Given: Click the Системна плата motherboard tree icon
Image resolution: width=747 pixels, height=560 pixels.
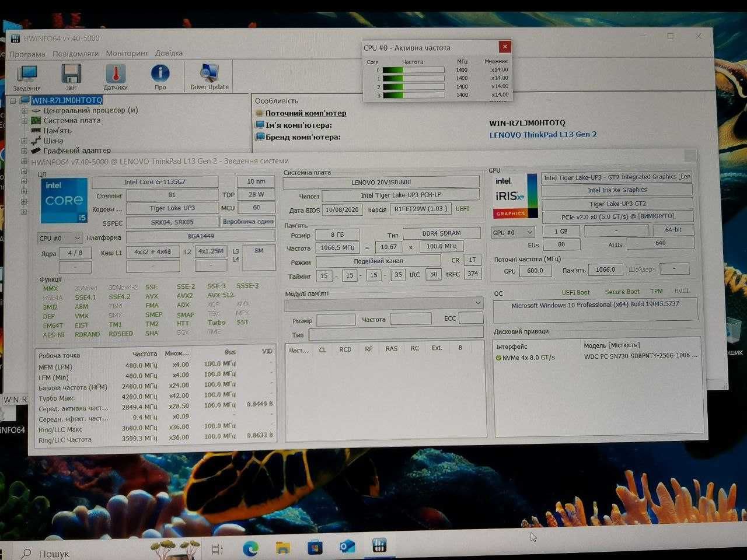Looking at the screenshot, I should [x=36, y=121].
